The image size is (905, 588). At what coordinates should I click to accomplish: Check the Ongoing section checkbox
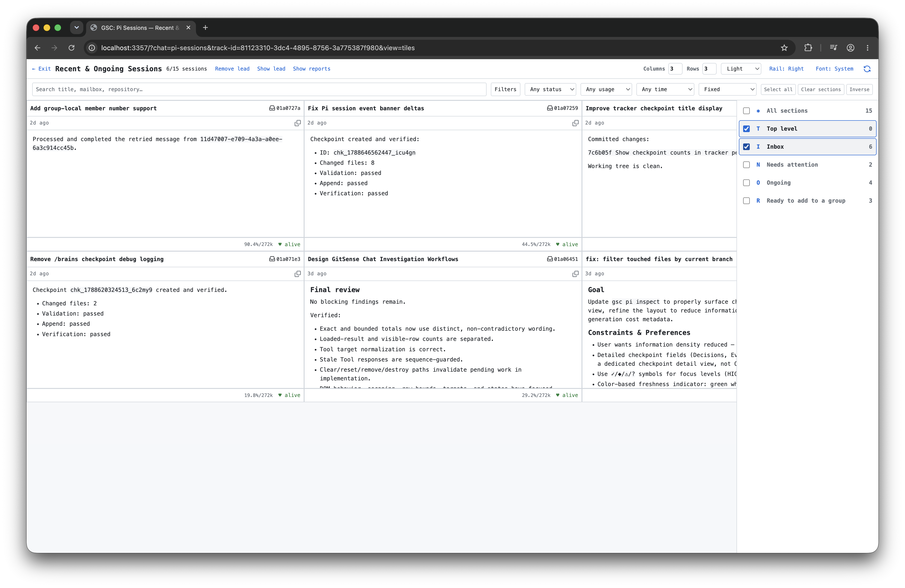(x=746, y=183)
